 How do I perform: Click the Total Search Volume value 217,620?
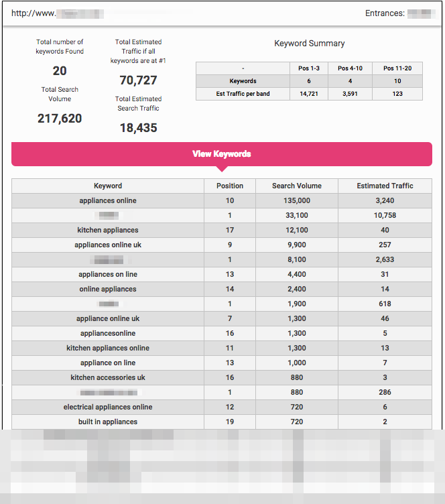coord(60,119)
